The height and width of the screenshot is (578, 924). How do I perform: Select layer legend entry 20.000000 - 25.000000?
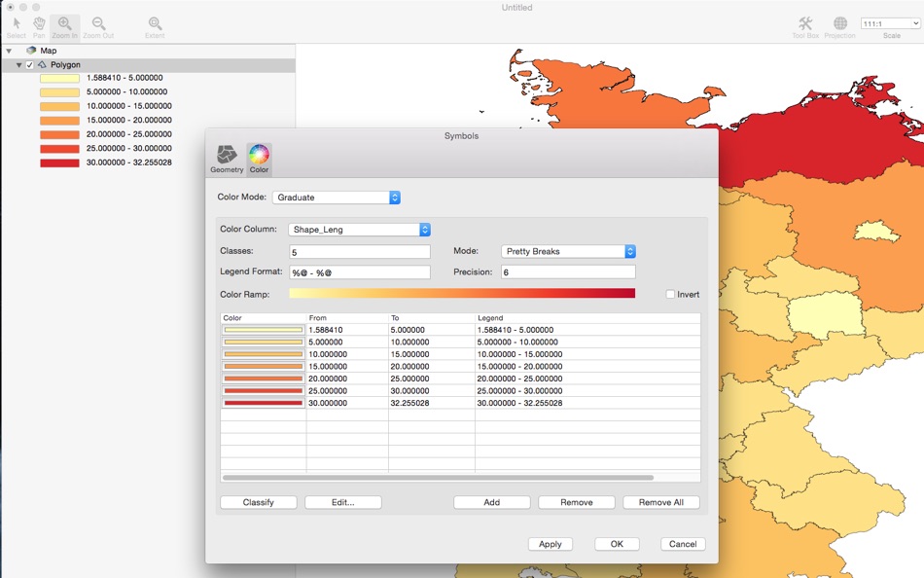click(129, 134)
